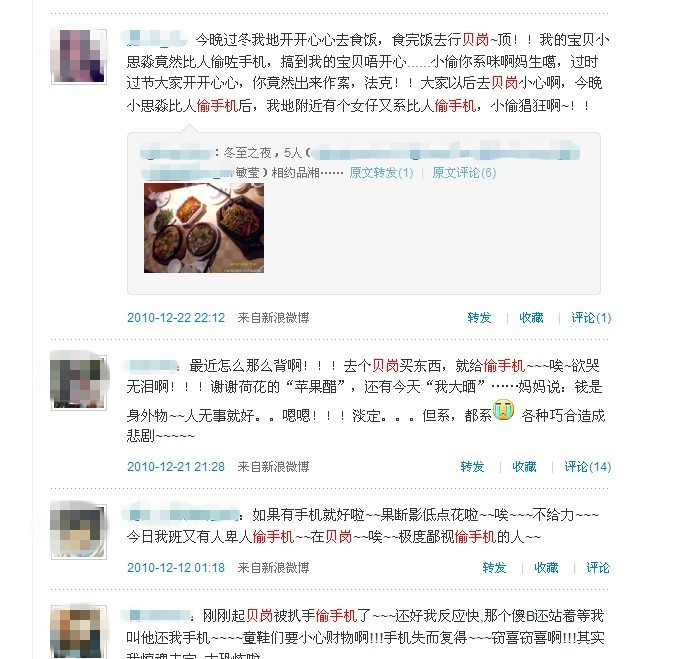Open 原文转发(1) in the quoted post
This screenshot has width=700, height=659.
(381, 173)
